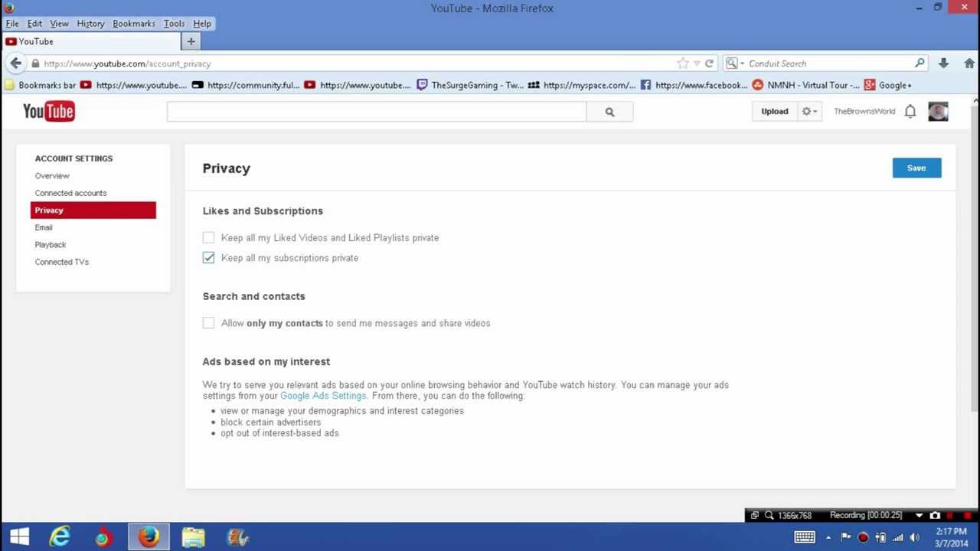The image size is (980, 551).
Task: Open the Downloads arrow icon
Action: pos(943,64)
